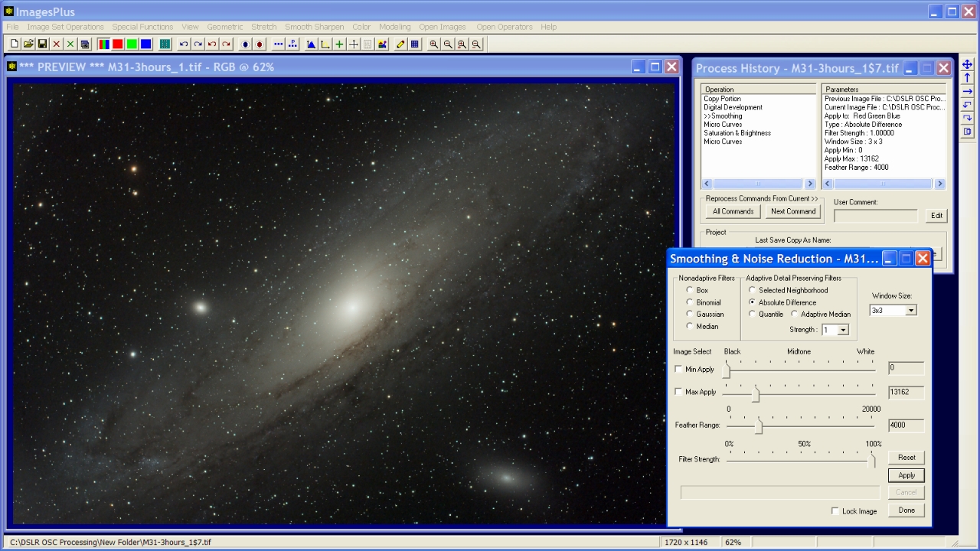Click the Save floppy disk icon
The height and width of the screenshot is (551, 980).
(x=42, y=44)
